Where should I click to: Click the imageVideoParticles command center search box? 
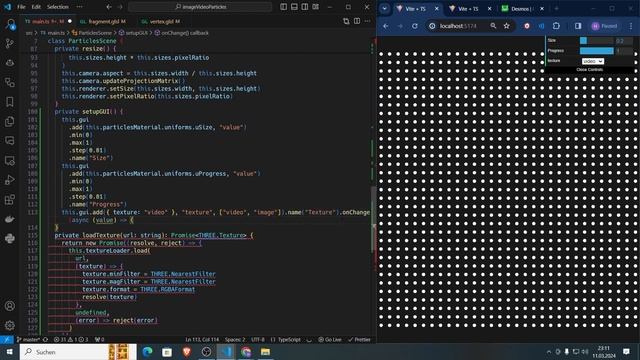[x=200, y=7]
